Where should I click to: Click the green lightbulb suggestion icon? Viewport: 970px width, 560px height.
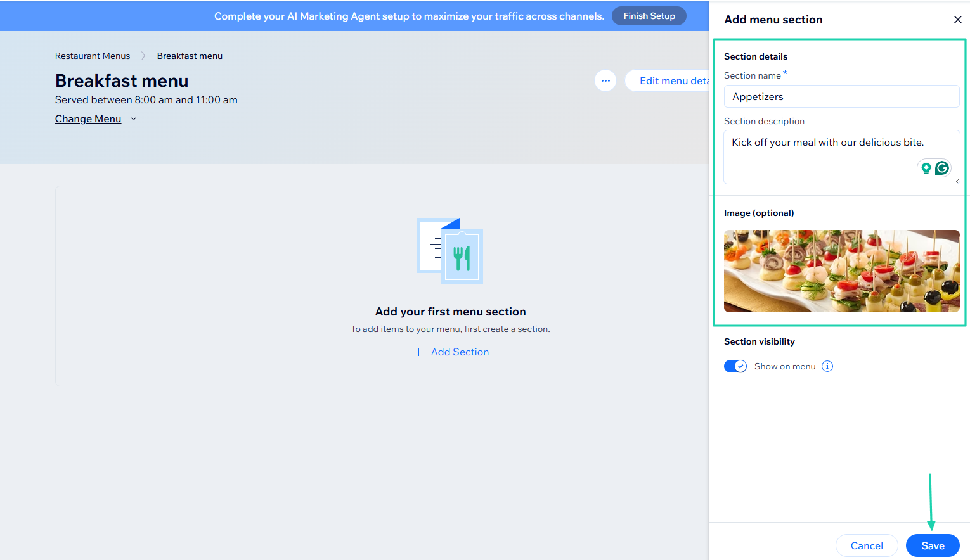tap(926, 168)
